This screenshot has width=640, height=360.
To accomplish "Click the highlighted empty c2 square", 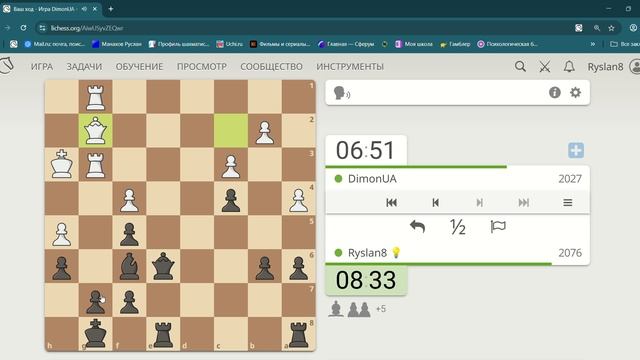I will (x=231, y=131).
